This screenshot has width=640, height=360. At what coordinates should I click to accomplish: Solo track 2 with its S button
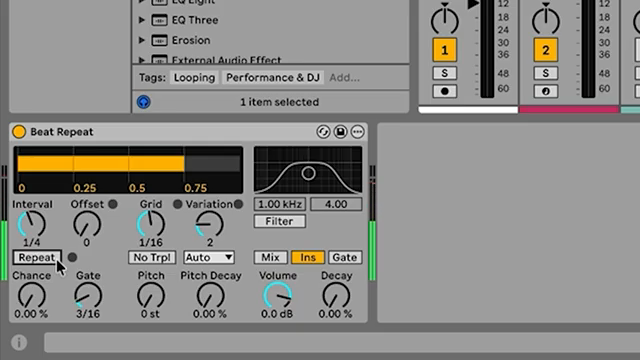point(546,73)
